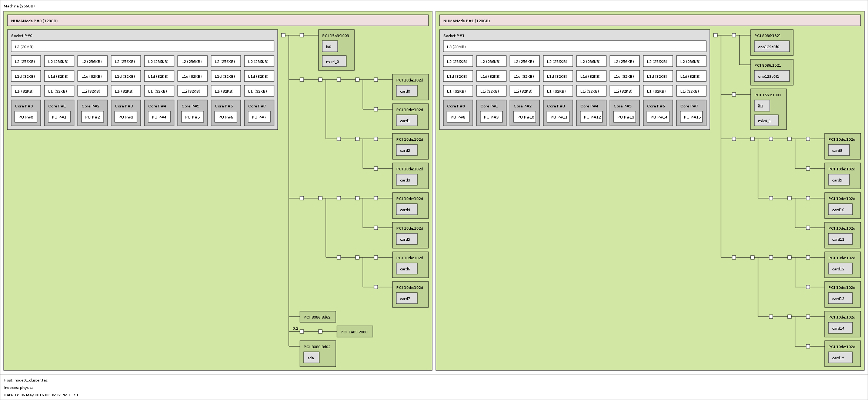
Task: Click the Machine (256GB) title label
Action: click(19, 6)
